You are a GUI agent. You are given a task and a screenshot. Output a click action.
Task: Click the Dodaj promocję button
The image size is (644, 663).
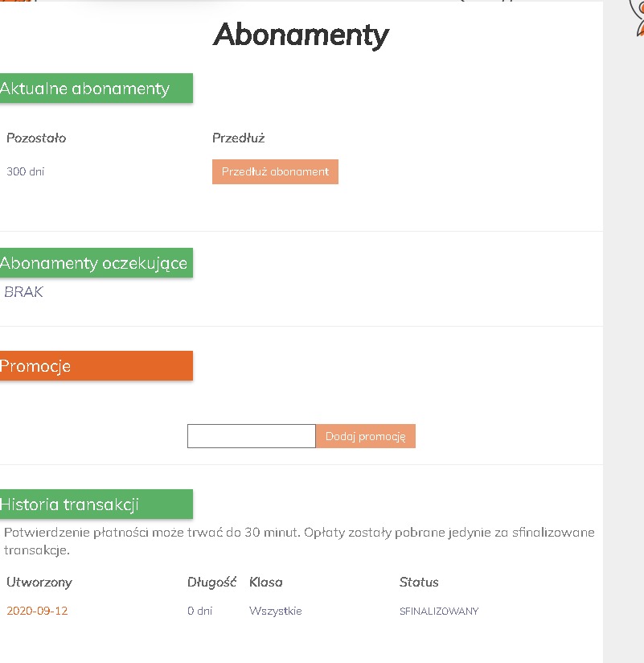click(366, 436)
